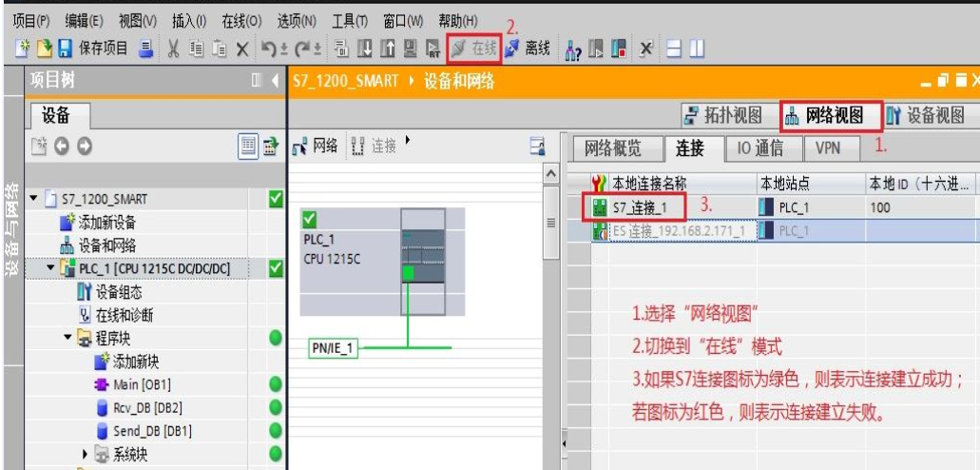Click the 离线 go offline button

pos(528,49)
